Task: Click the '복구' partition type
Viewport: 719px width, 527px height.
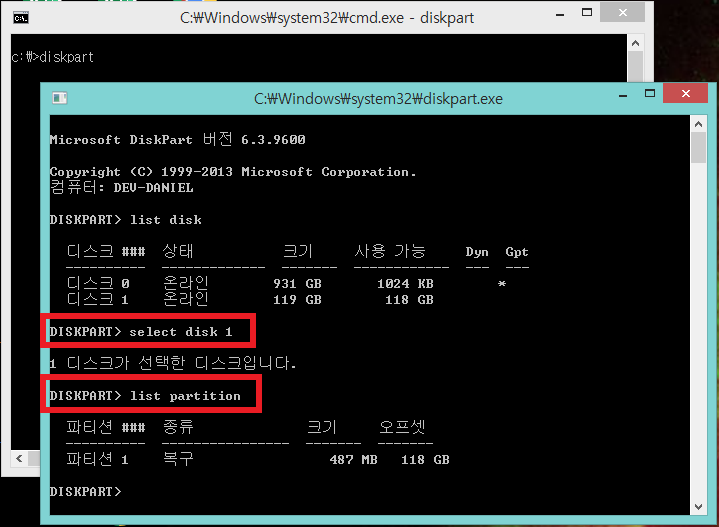Action: 178,459
